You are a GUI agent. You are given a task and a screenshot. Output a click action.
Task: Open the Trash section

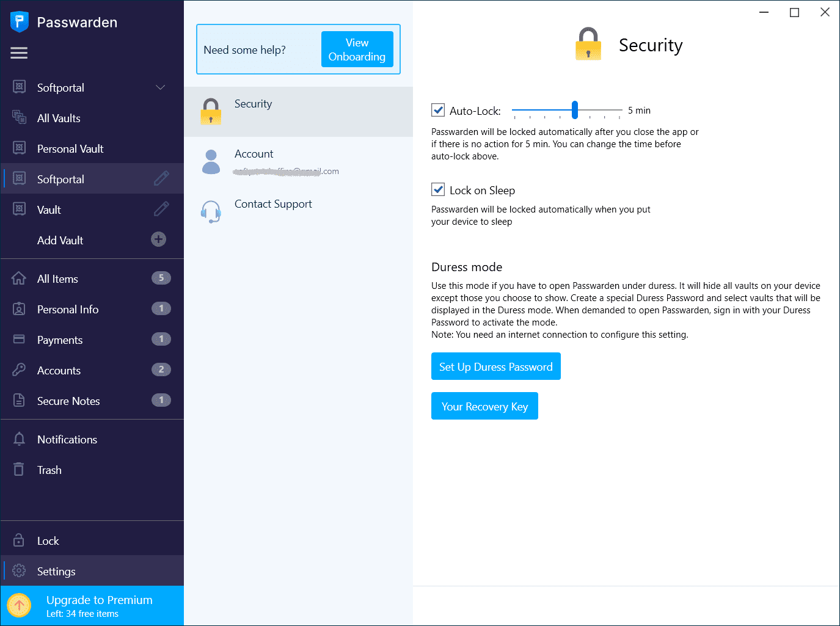click(x=92, y=470)
